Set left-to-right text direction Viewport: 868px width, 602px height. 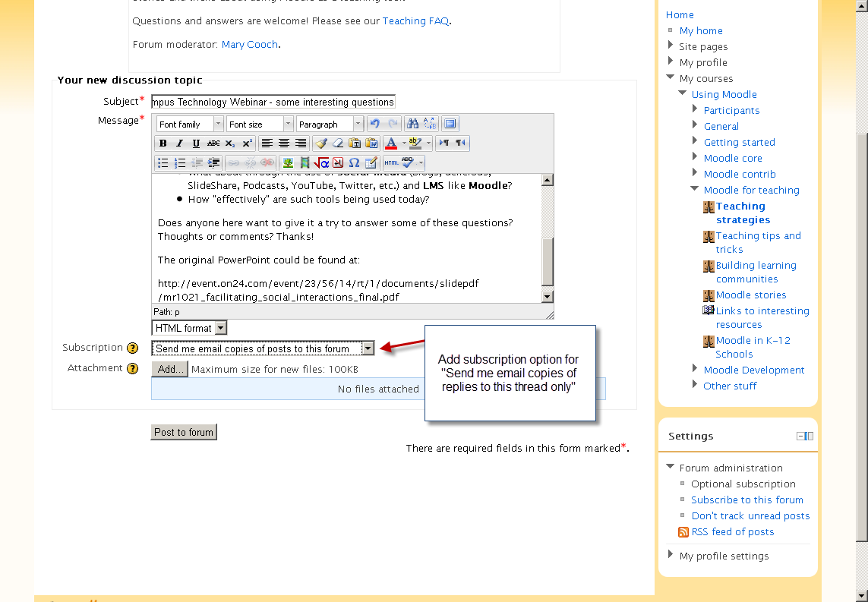444,143
